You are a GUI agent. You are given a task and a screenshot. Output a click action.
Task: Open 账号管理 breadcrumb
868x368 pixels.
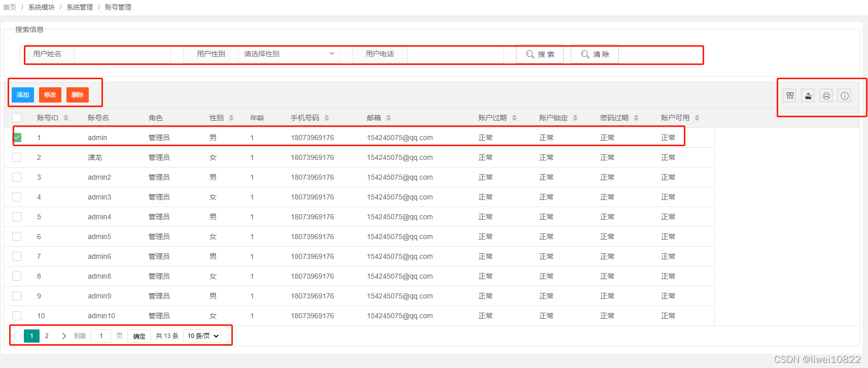tap(118, 7)
